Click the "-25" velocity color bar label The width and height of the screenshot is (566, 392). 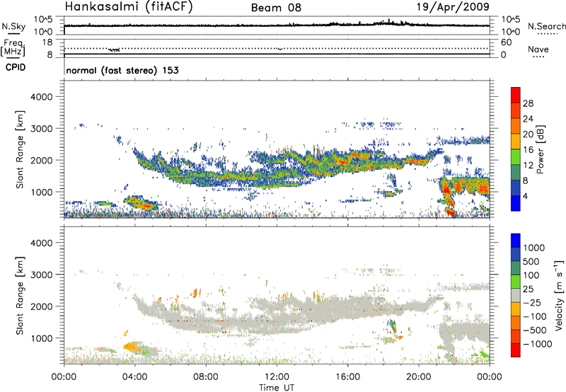click(532, 303)
